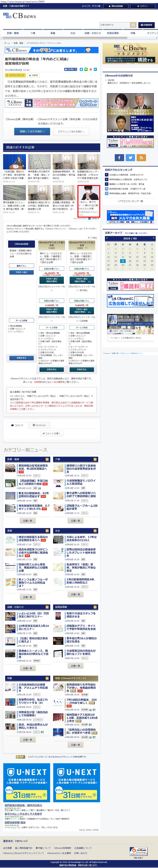
Task: Open the 社会 nav tab
Action: click(x=73, y=33)
